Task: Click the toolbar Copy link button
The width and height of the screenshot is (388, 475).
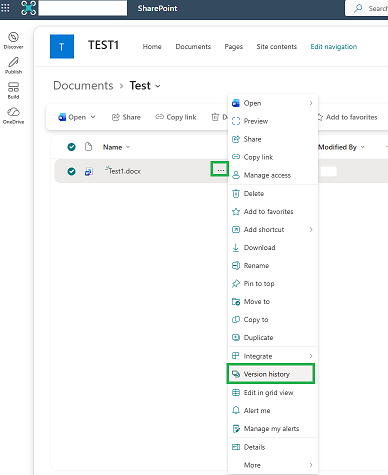Action: (176, 117)
